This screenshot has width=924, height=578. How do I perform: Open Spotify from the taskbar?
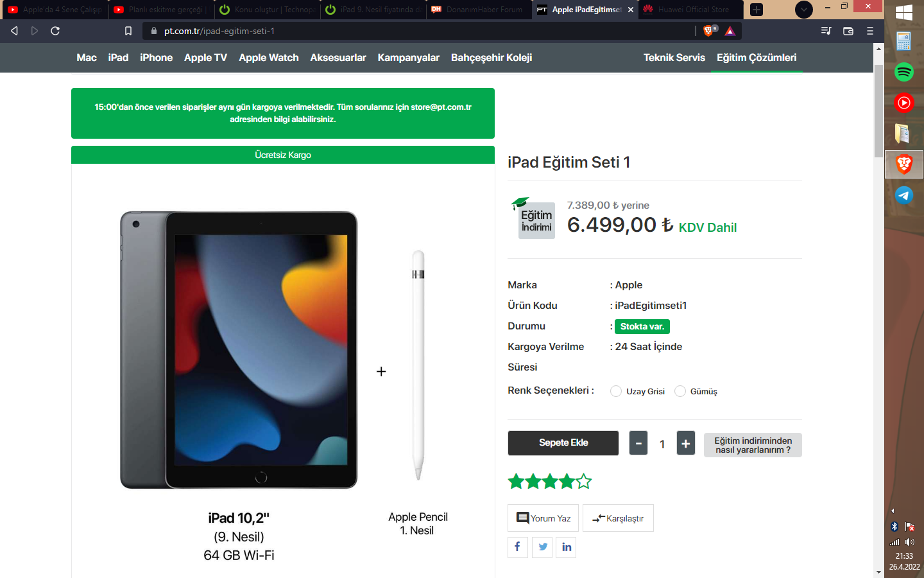pyautogui.click(x=903, y=72)
